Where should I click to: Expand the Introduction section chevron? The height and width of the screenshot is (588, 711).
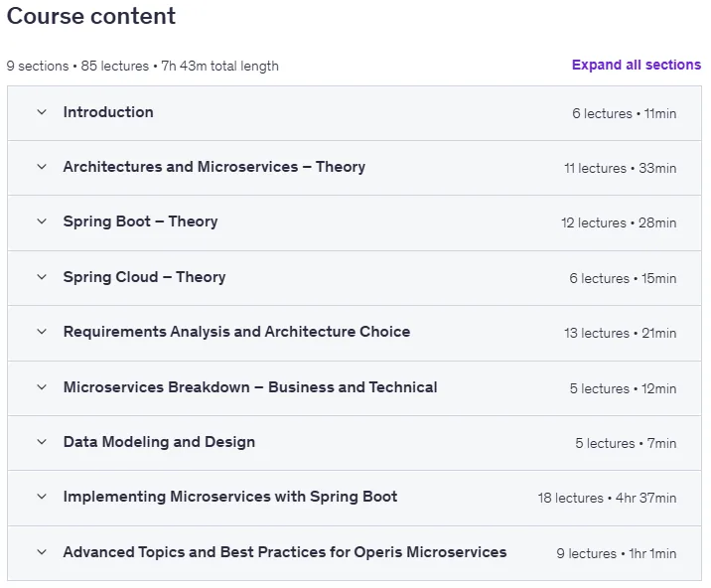coord(42,112)
